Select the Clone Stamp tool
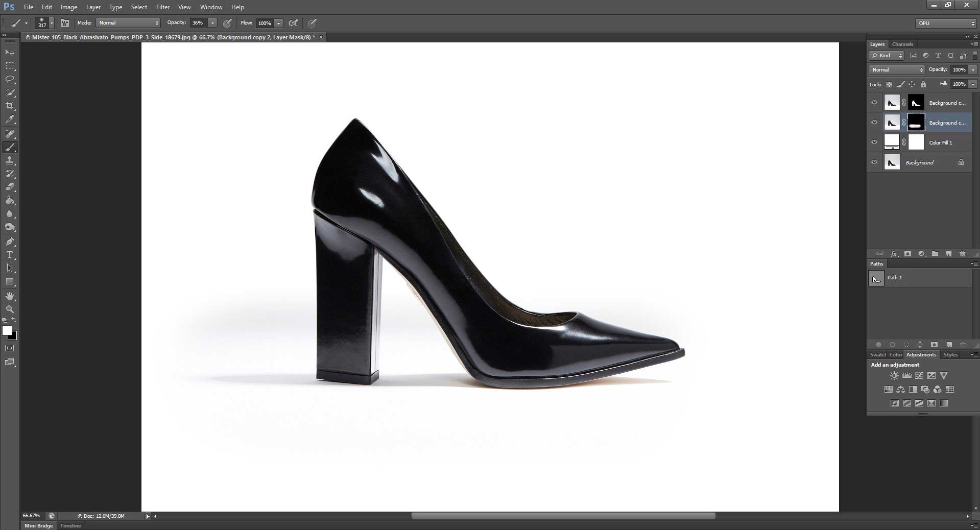Screen dimensions: 980x530 coord(9,161)
